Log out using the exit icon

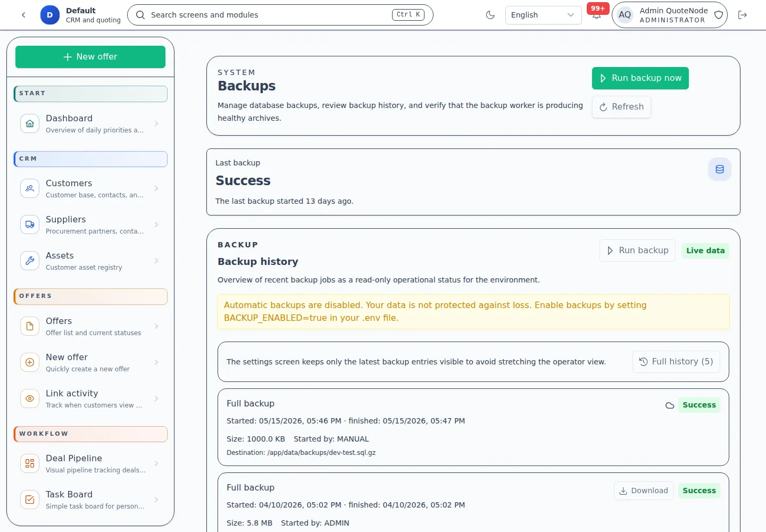pos(743,15)
